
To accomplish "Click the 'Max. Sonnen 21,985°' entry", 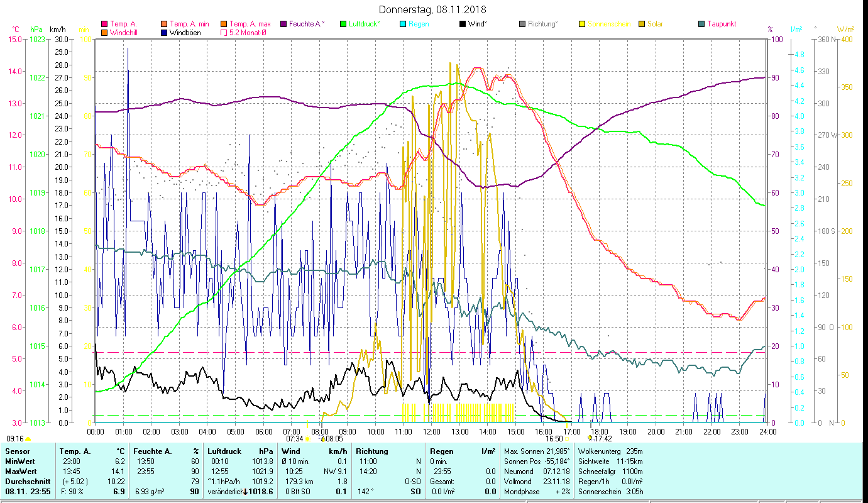I will coord(537,451).
